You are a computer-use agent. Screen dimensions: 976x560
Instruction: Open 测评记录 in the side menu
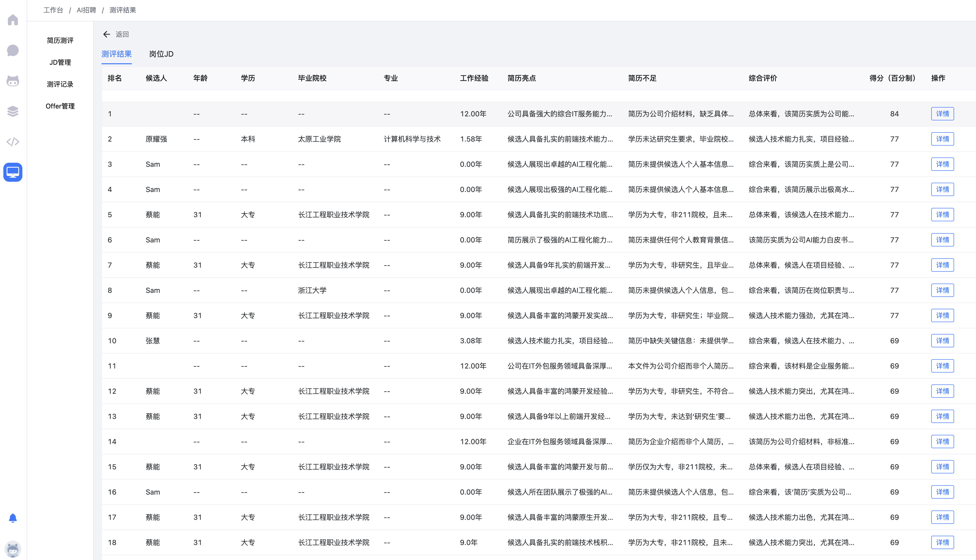[60, 84]
